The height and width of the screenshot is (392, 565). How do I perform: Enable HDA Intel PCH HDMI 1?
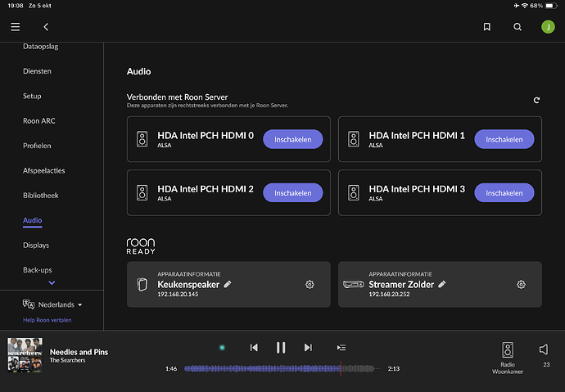coord(504,139)
